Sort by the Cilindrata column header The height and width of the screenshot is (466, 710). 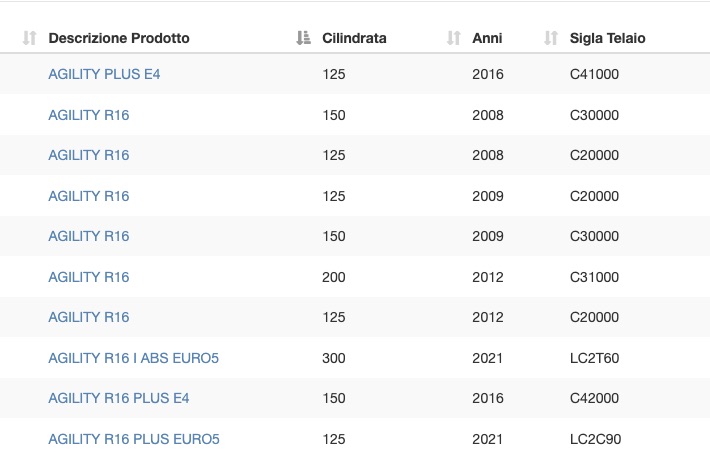coord(354,38)
